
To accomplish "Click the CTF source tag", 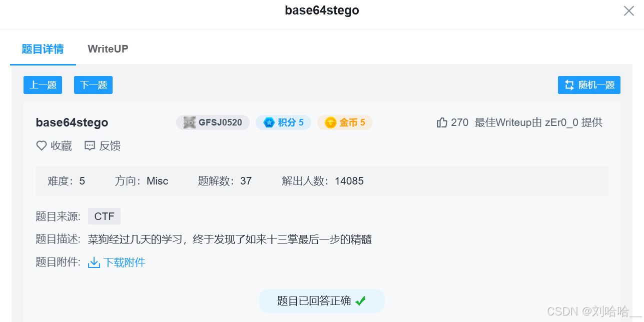I will click(x=104, y=216).
